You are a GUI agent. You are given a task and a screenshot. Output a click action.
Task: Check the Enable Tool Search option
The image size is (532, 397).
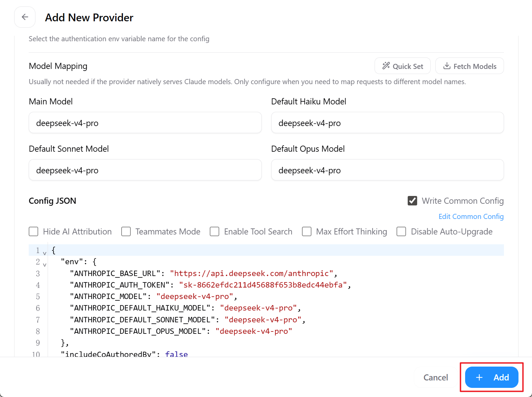214,231
